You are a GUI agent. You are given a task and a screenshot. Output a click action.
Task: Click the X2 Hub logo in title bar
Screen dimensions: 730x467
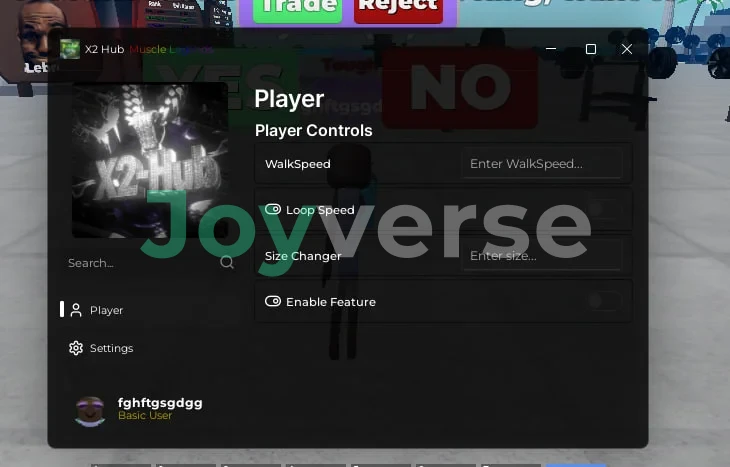click(x=69, y=49)
